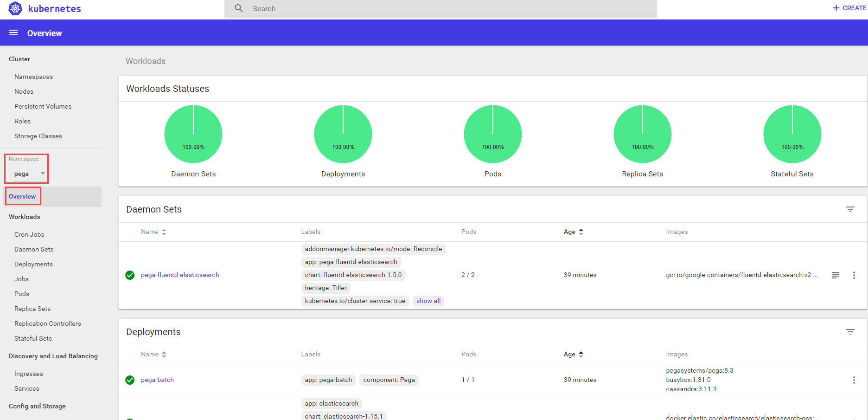Click the Daemon Sets status pie chart
Image resolution: width=868 pixels, height=420 pixels.
193,134
